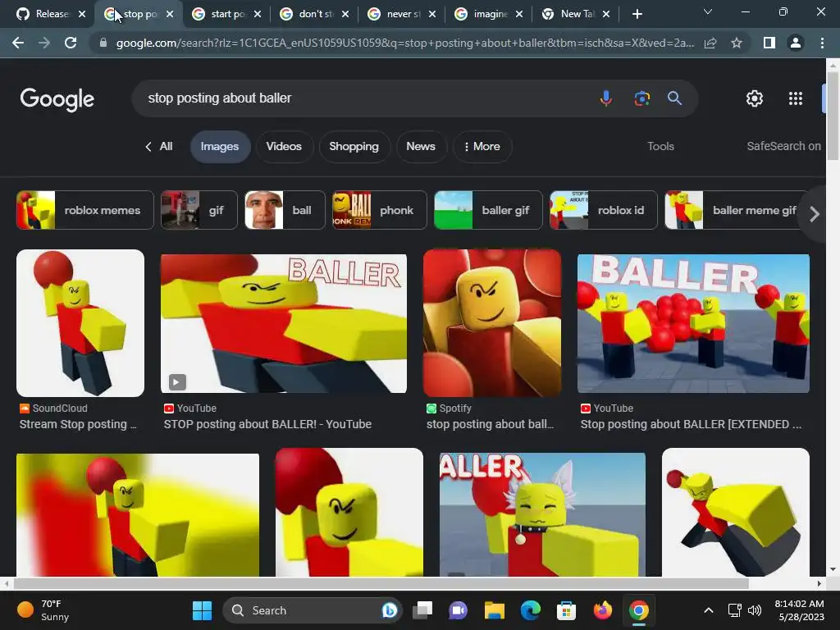Screen dimensions: 840x630
Task: Open the Chrome profile menu
Action: 796,43
